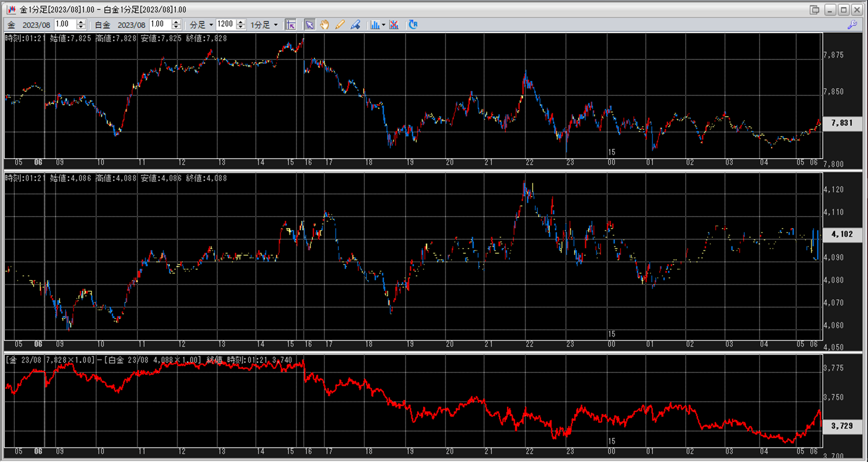
Task: Click the blue refresh/reset icon
Action: [x=413, y=25]
